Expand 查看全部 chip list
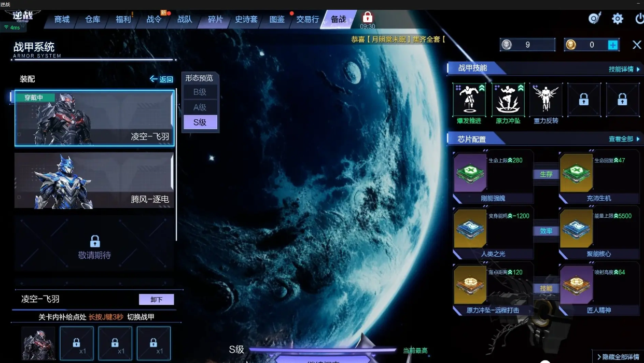Image resolution: width=644 pixels, height=363 pixels. click(x=624, y=139)
